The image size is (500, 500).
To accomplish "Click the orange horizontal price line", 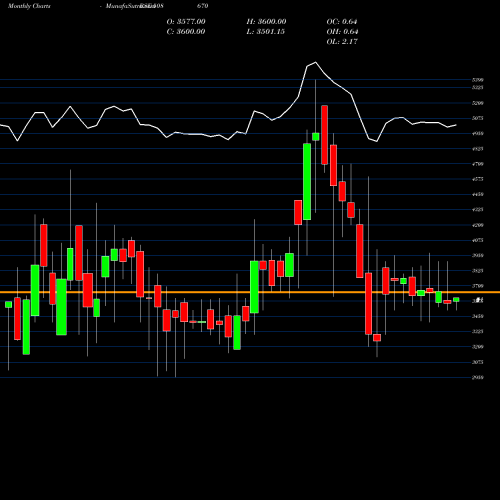I will 250,292.
